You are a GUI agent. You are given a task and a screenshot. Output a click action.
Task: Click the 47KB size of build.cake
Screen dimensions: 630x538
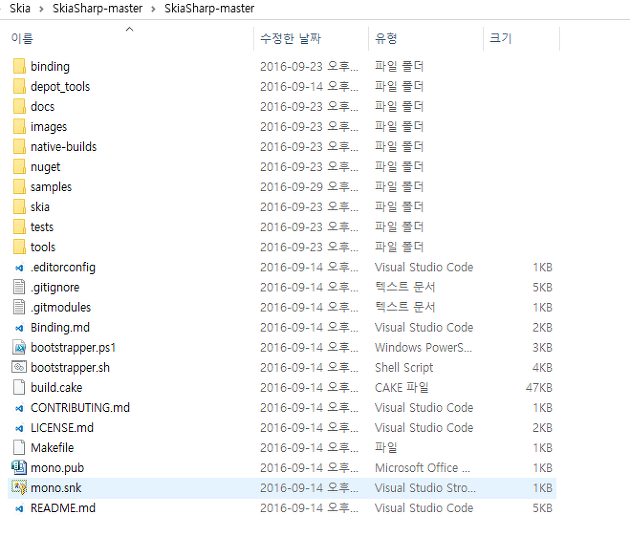tap(539, 388)
